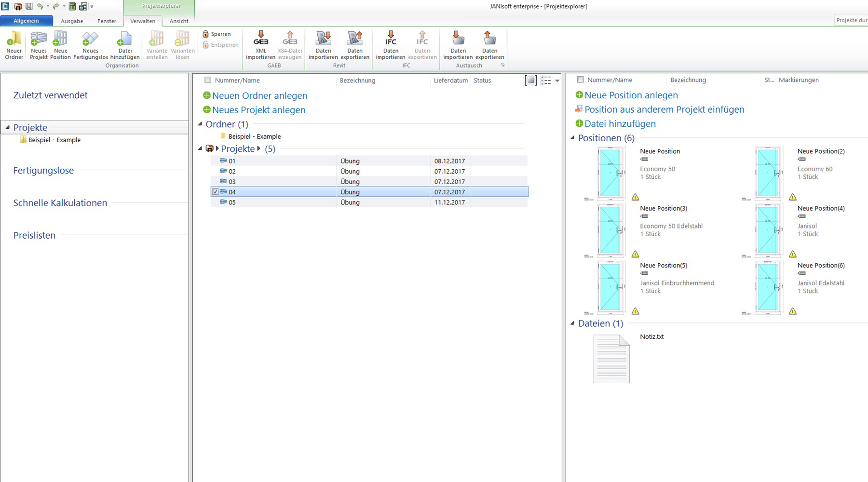This screenshot has width=868, height=482.
Task: Click the calculator-with-list icon in quick access
Action: (83, 6)
